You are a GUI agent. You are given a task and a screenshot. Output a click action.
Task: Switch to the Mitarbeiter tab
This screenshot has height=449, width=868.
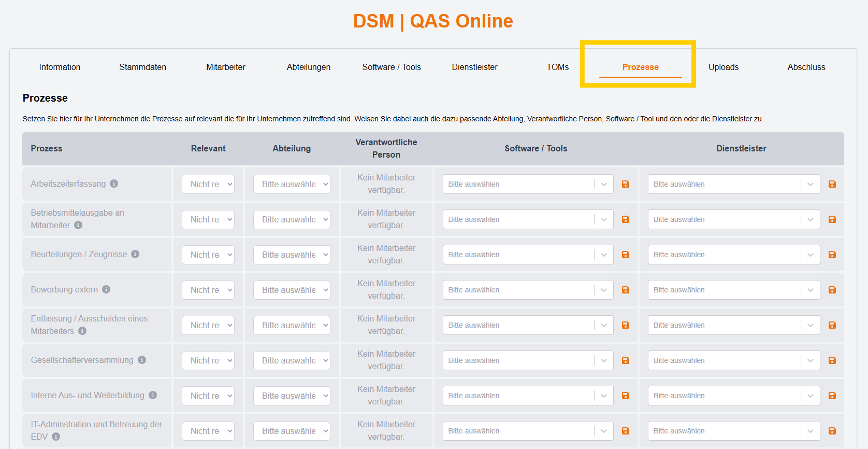click(x=226, y=67)
